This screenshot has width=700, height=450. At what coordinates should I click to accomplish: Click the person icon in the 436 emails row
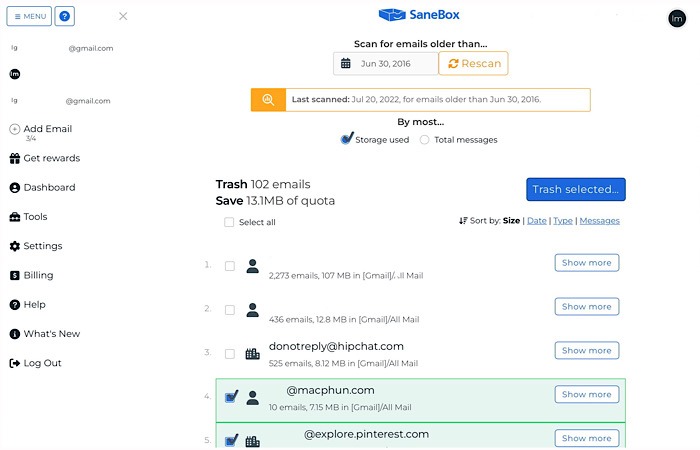click(x=253, y=310)
